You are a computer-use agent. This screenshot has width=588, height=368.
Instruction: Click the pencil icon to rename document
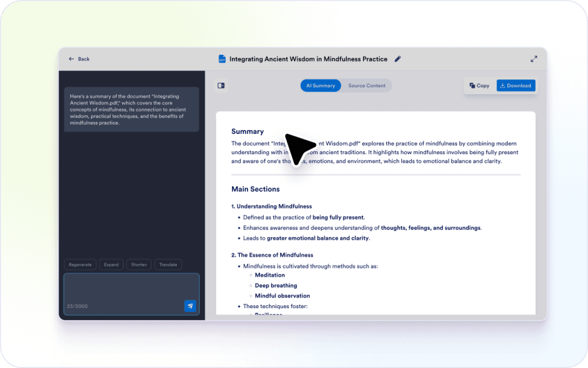[x=398, y=59]
